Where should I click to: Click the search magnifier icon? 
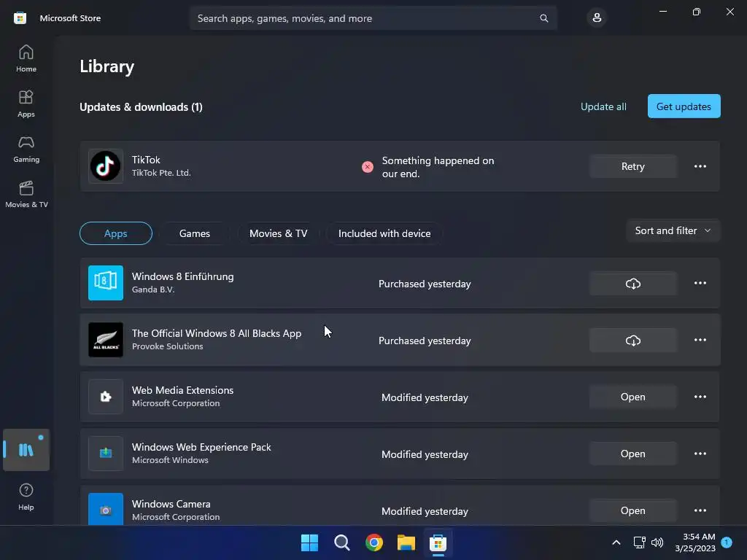[543, 18]
